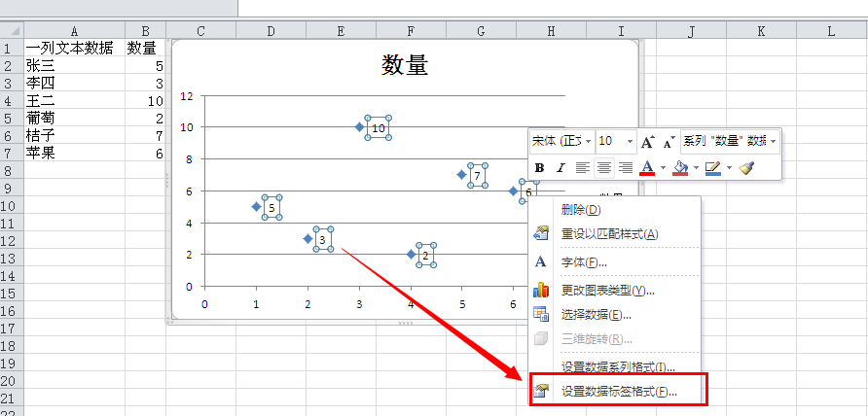Select 选择数据(E)... menu item
Viewport: 868px width, 416px height.
615,315
